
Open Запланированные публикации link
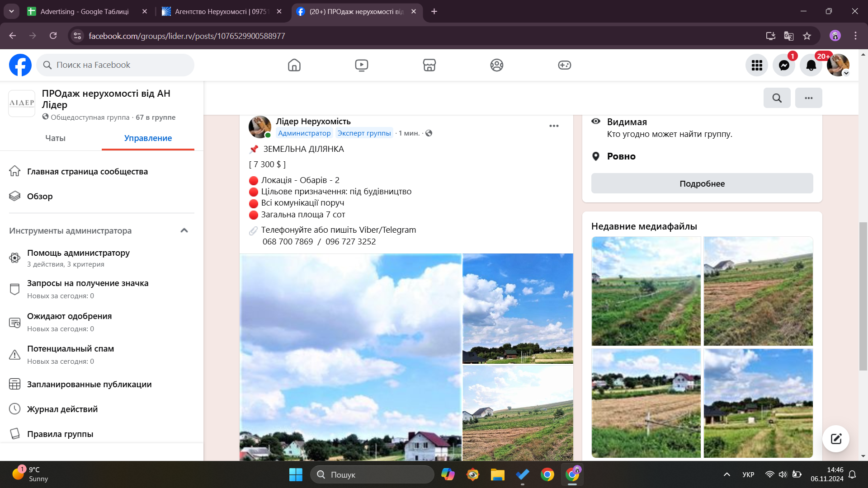point(89,385)
